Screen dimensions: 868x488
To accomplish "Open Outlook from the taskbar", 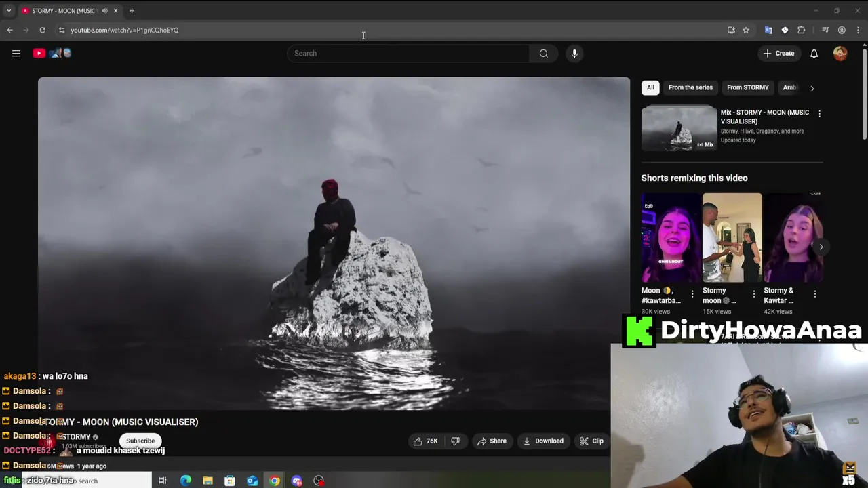I will 252,481.
